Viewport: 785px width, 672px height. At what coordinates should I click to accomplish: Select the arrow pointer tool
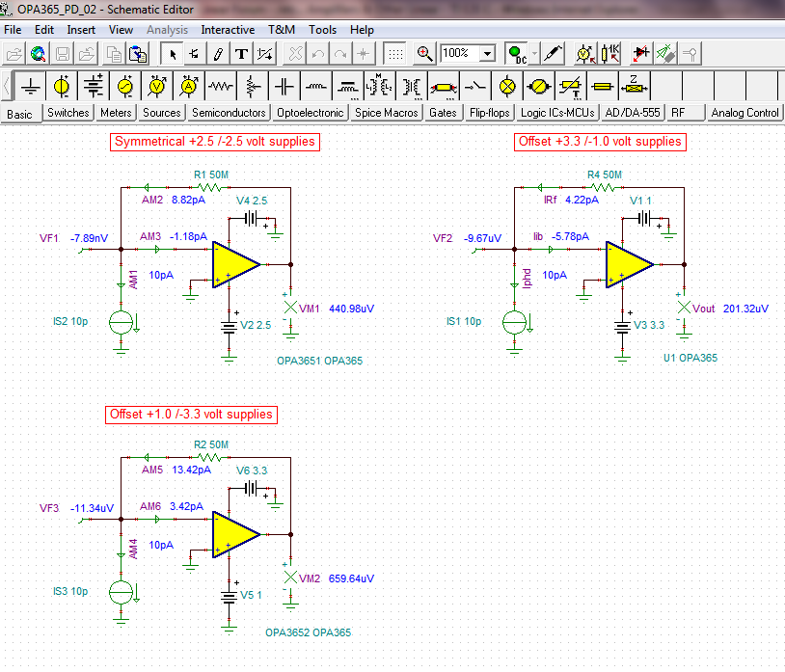click(x=173, y=53)
